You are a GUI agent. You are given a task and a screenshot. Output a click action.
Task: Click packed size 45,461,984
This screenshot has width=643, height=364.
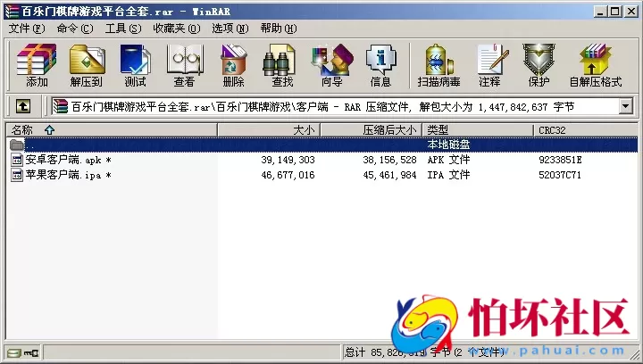click(x=389, y=175)
